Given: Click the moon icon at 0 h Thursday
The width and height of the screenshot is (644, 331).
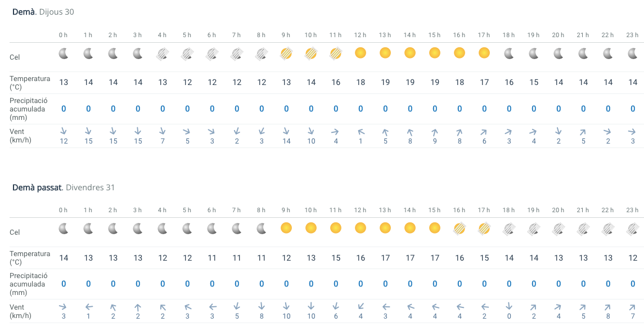Looking at the screenshot, I should tap(64, 53).
